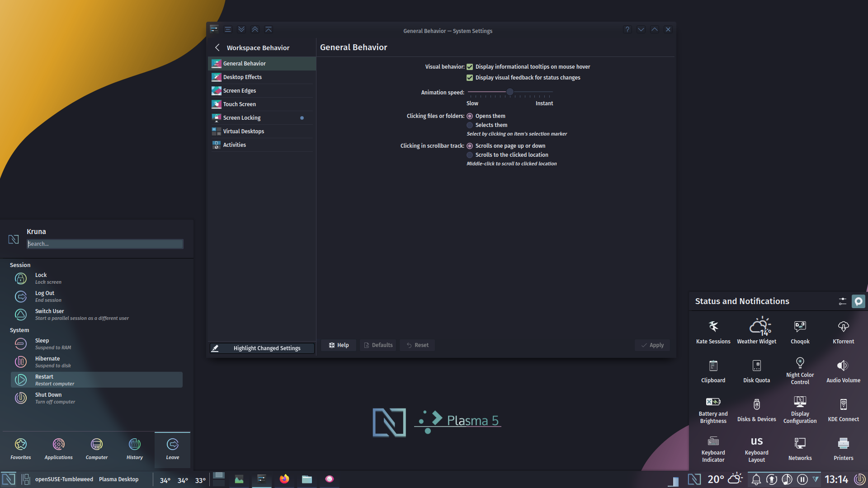Open the KTorrent tray item
868x488 pixels.
[x=843, y=332]
